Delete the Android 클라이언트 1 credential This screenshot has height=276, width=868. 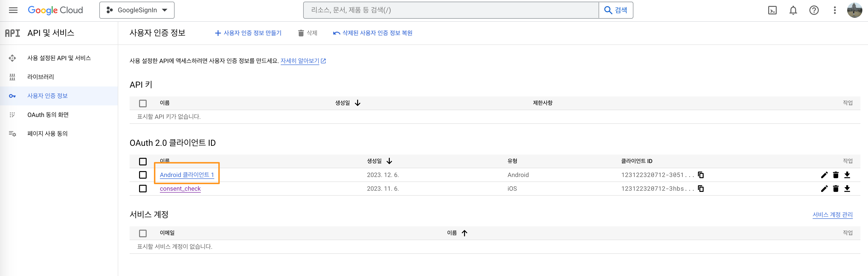pos(836,175)
